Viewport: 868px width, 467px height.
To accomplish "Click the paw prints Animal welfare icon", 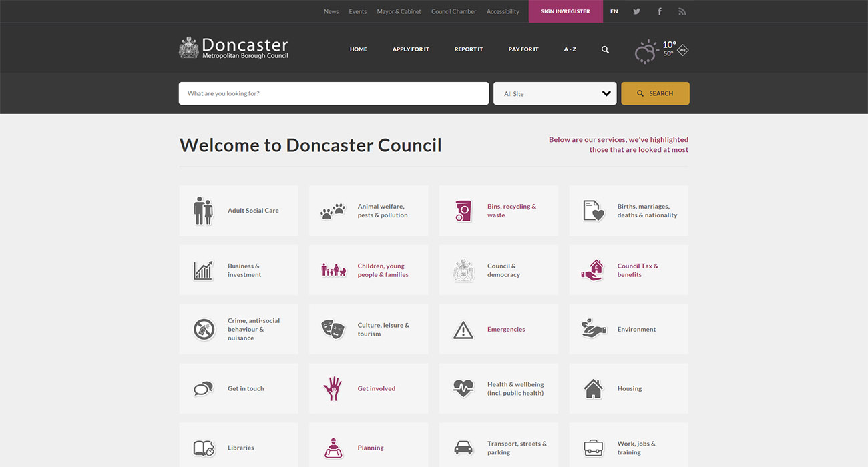I will pyautogui.click(x=333, y=211).
